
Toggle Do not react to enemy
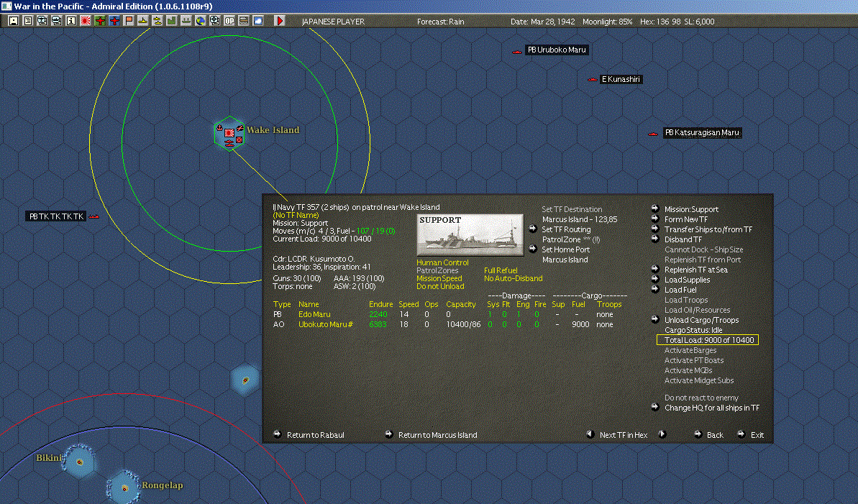click(x=701, y=398)
